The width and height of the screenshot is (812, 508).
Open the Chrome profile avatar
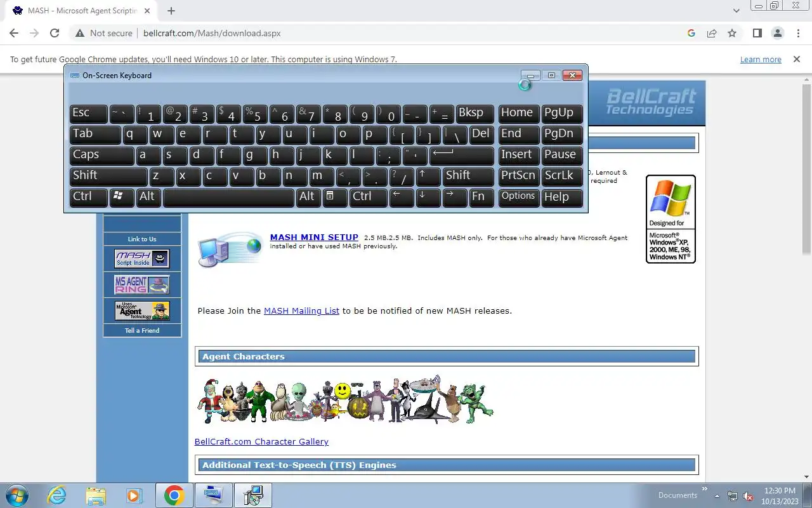[778, 33]
